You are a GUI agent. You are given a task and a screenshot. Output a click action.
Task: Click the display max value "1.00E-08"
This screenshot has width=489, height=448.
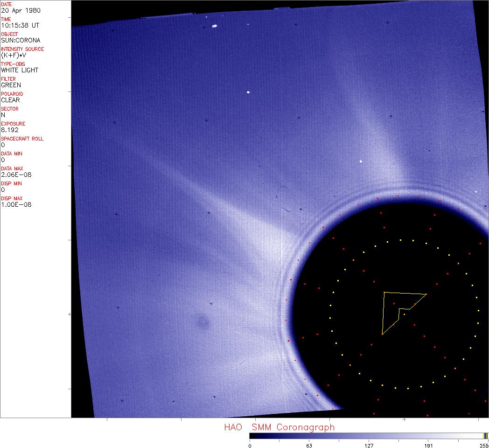pyautogui.click(x=16, y=204)
